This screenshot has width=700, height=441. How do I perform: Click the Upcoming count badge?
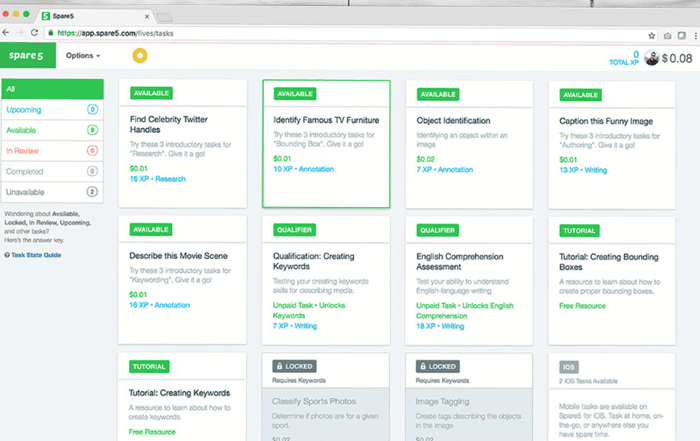[x=92, y=109]
